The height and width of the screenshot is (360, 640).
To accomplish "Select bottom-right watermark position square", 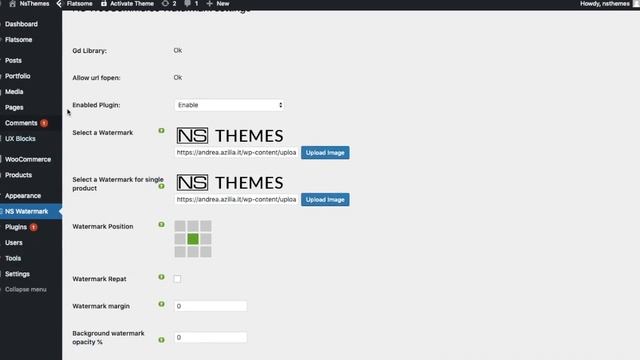I will tap(206, 252).
